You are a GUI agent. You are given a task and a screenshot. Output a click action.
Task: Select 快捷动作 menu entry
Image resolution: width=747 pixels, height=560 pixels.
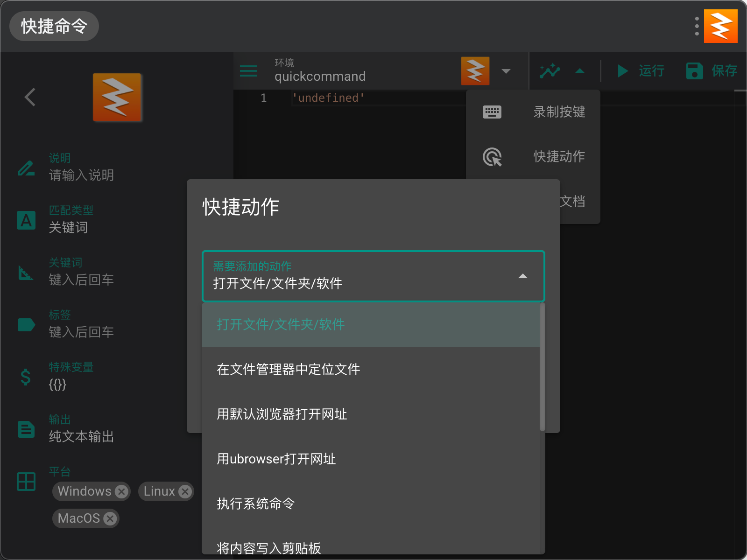click(x=533, y=157)
